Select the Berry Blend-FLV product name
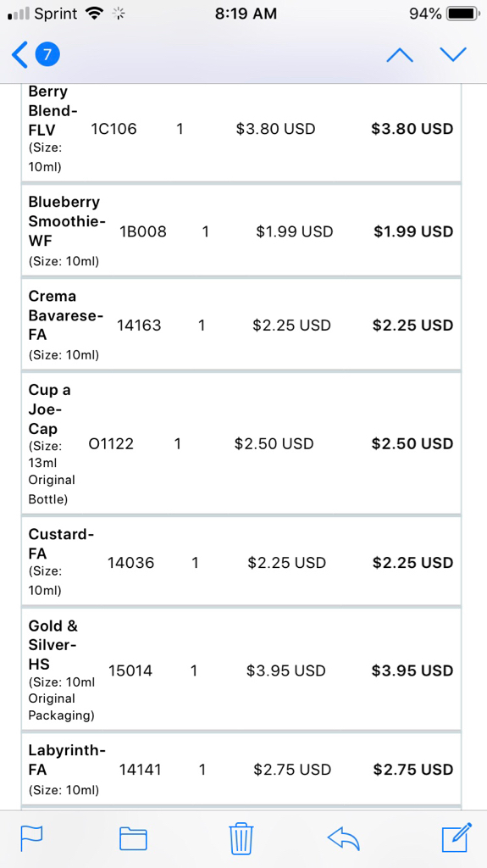 pos(53,110)
